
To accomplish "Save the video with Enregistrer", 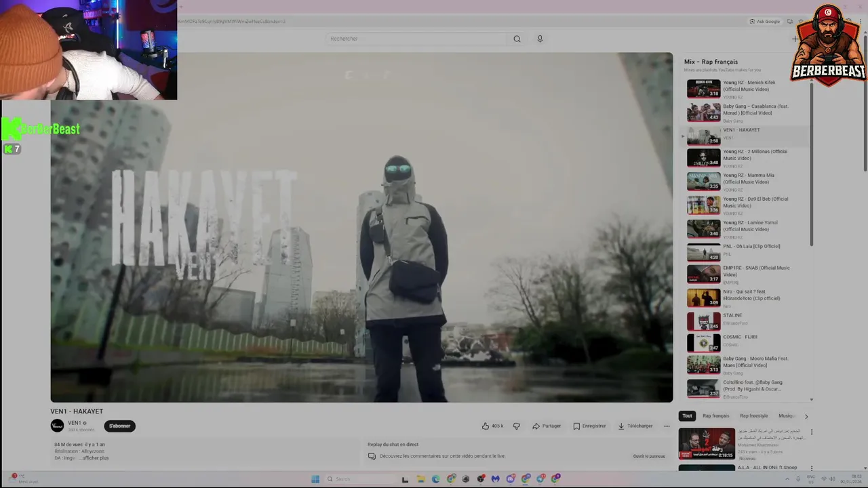I will pos(589,426).
